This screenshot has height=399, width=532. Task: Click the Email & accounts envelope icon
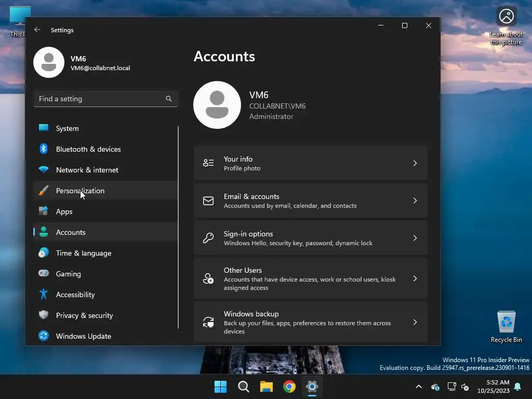[208, 201]
